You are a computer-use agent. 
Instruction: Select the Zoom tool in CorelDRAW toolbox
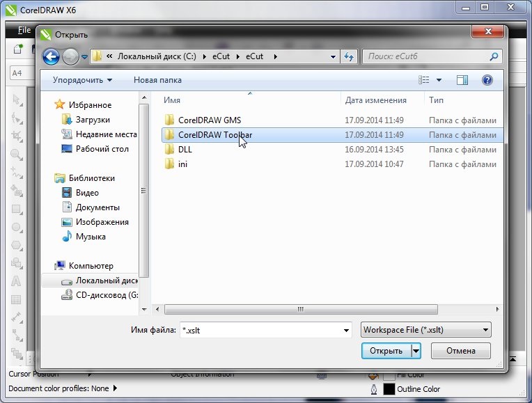coord(16,155)
